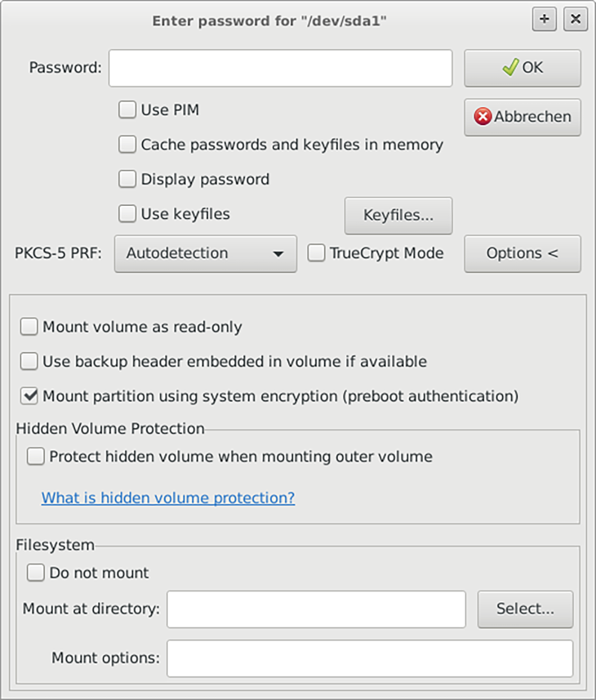Uncheck Mount partition using system encryption

pyautogui.click(x=29, y=396)
